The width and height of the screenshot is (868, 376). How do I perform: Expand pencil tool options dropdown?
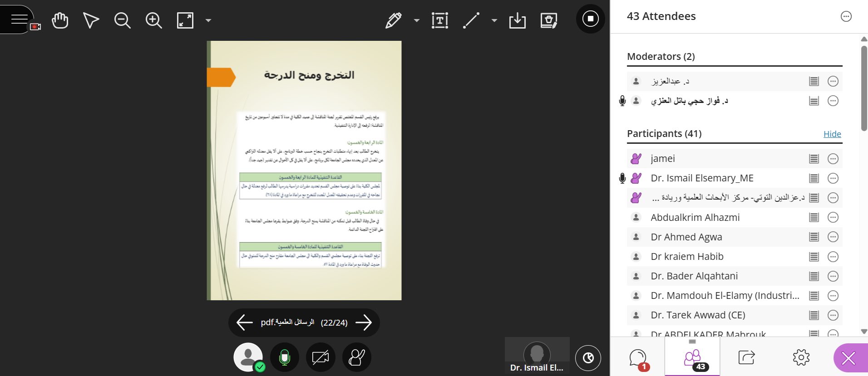[416, 20]
